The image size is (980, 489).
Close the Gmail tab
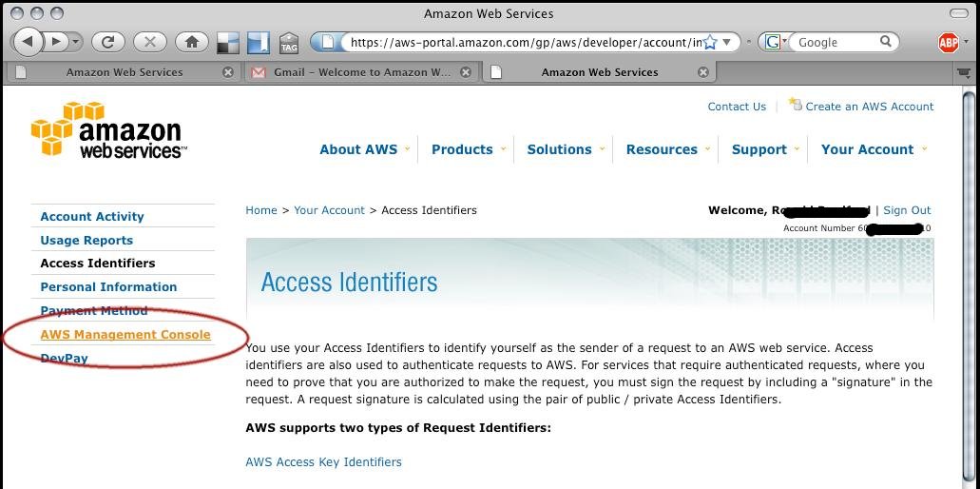(x=466, y=72)
